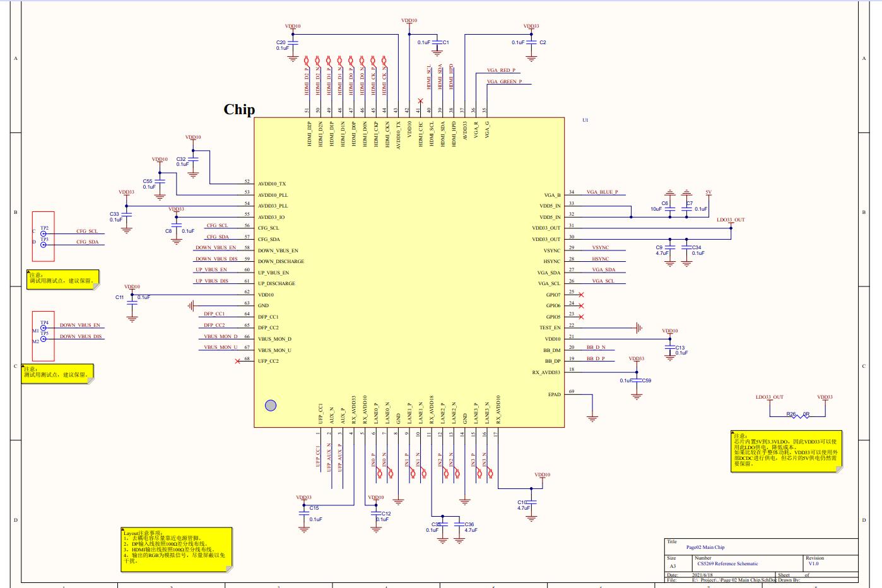
Task: Click the TEST_EN pin name
Action: pyautogui.click(x=550, y=328)
